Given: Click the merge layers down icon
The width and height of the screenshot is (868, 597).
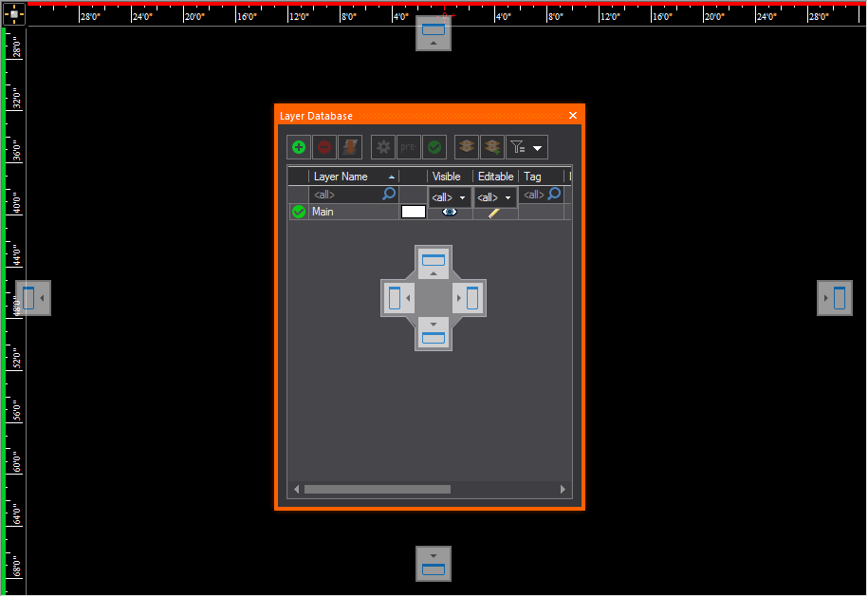Looking at the screenshot, I should pos(350,147).
